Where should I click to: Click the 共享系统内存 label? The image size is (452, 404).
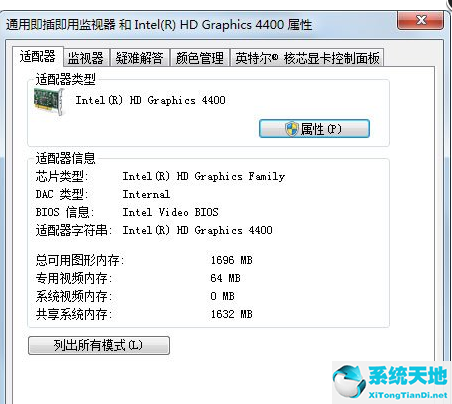[x=74, y=314]
